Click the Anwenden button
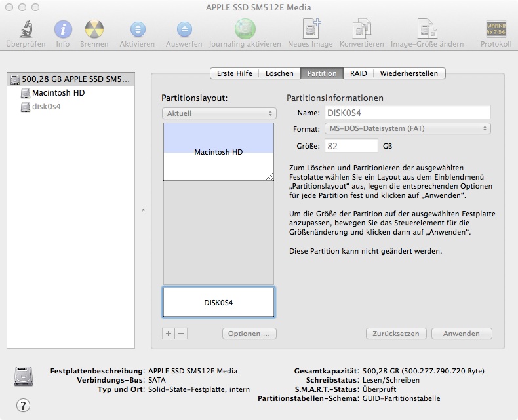518x420 pixels. point(462,334)
